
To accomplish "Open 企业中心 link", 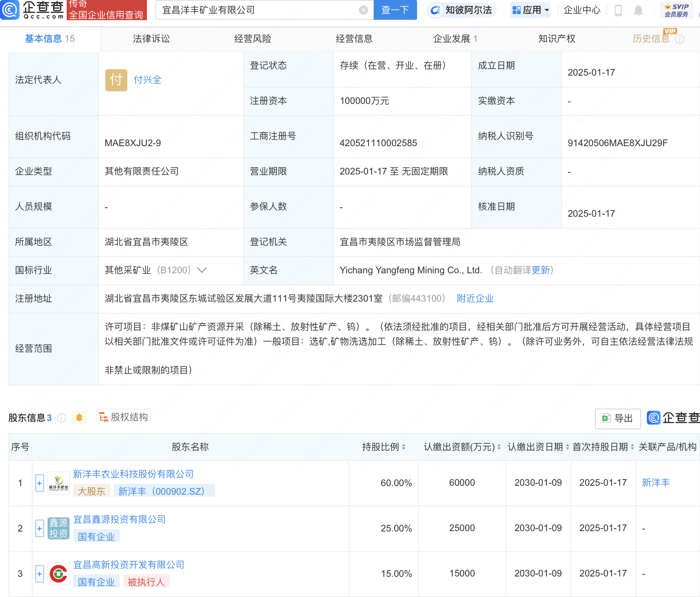I will coord(582,10).
